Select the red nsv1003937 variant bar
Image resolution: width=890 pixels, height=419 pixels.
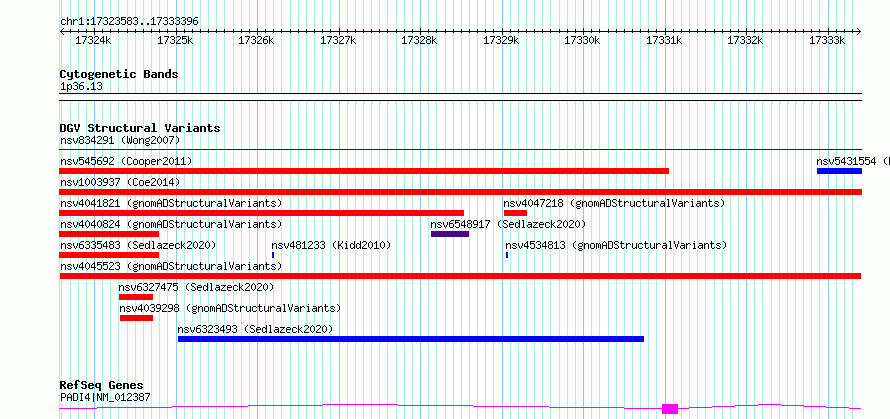461,192
